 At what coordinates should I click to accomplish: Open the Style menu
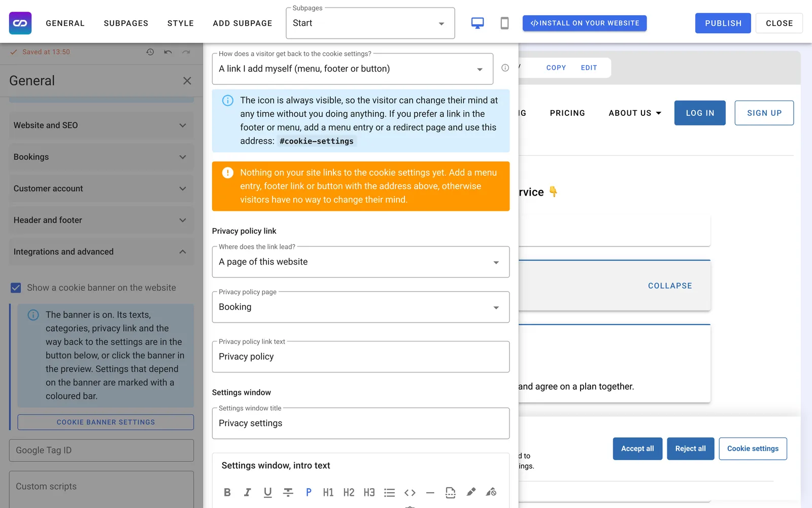(181, 23)
